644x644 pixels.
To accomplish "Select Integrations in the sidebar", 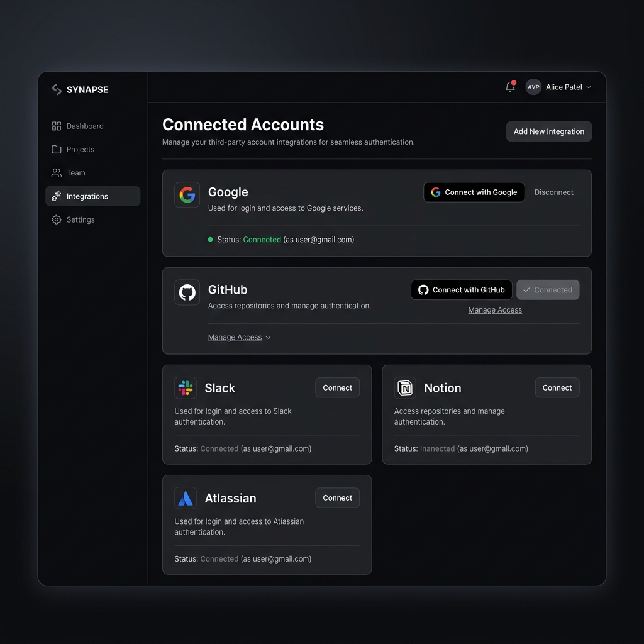I will pyautogui.click(x=93, y=196).
